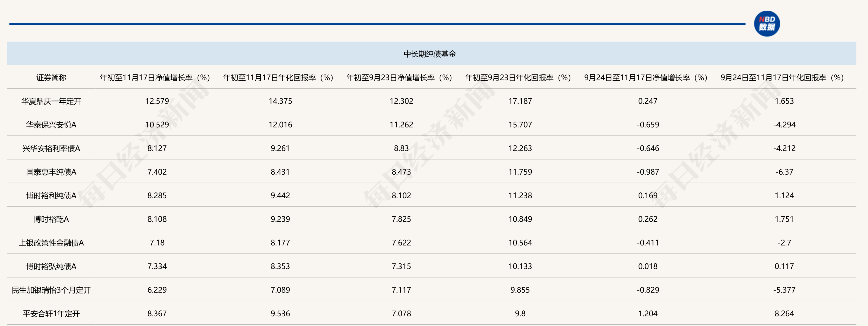
Task: Click the value 12.579 for 华夏鼎庆一年定开
Action: point(157,101)
